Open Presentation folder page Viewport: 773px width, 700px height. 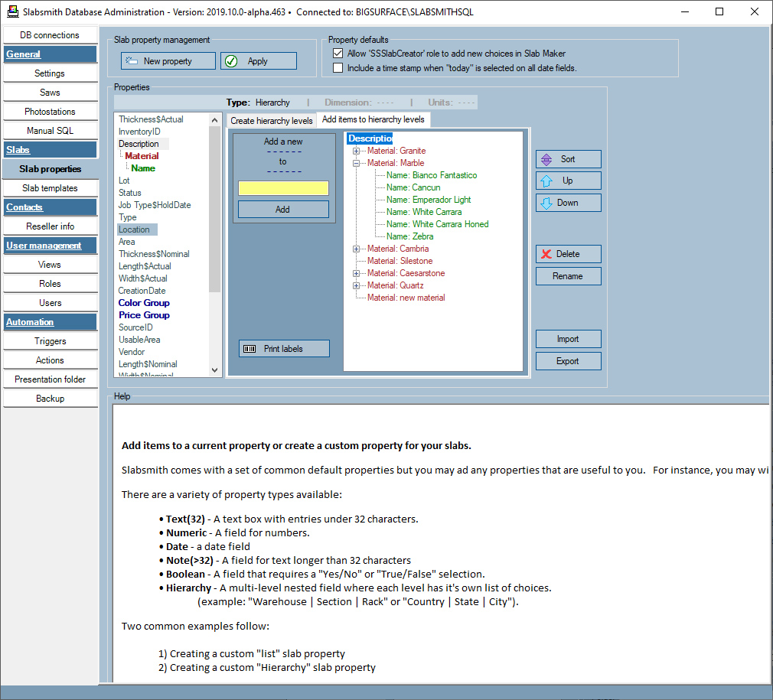[x=50, y=379]
